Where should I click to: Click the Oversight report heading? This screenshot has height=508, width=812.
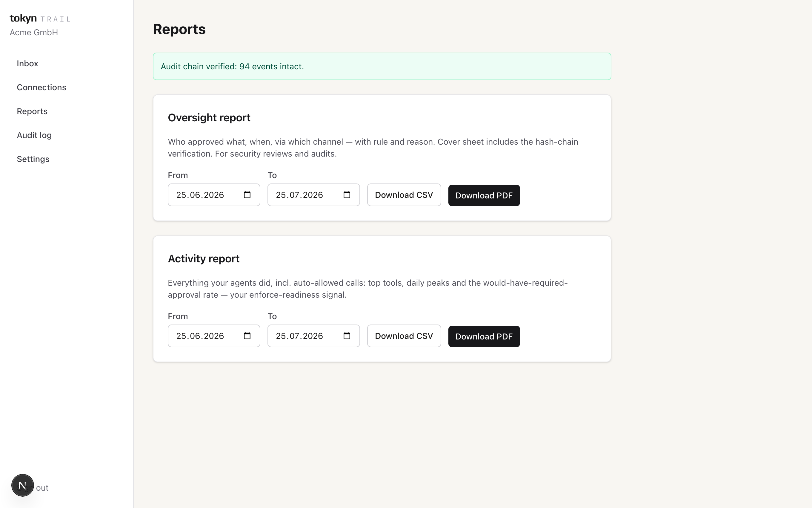coord(209,118)
